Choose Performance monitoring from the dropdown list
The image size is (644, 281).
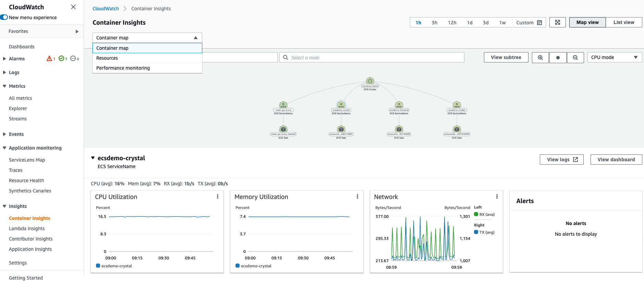(x=123, y=68)
